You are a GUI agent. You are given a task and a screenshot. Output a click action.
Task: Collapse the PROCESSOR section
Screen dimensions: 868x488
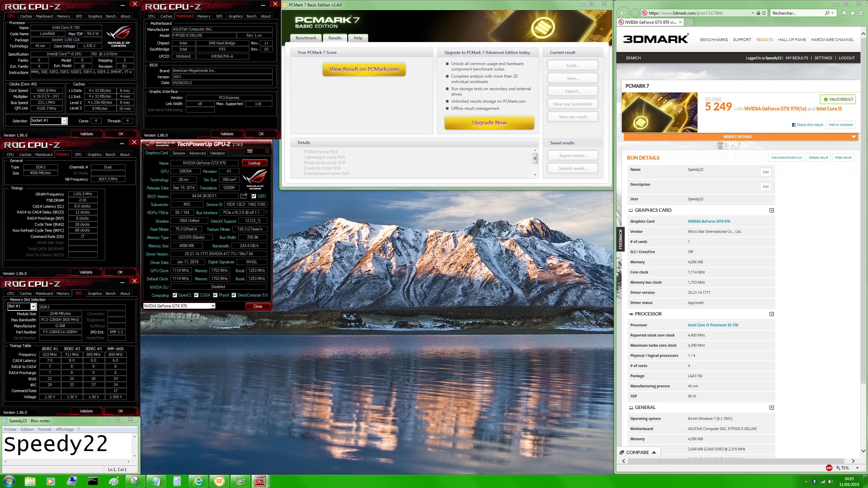click(x=771, y=314)
